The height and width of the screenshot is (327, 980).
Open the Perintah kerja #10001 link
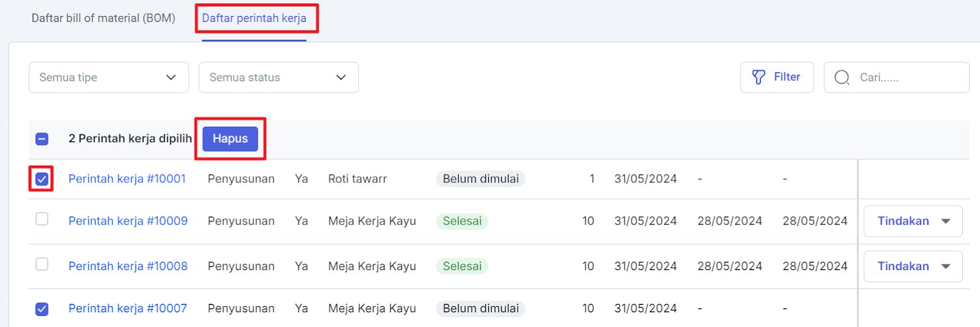(127, 179)
